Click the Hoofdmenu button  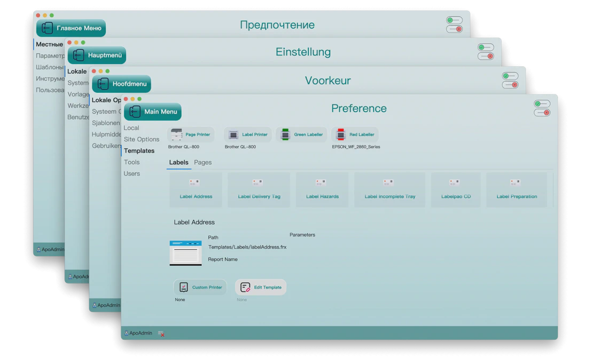(x=122, y=84)
